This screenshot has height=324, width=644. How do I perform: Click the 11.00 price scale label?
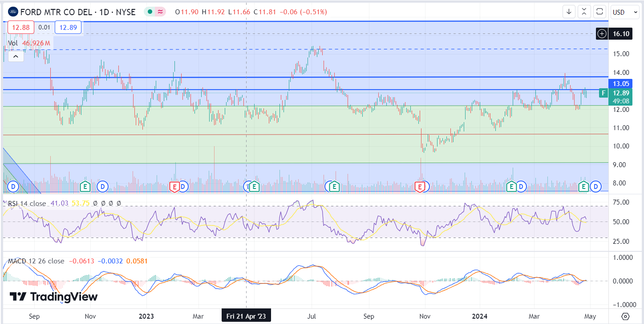pos(620,128)
